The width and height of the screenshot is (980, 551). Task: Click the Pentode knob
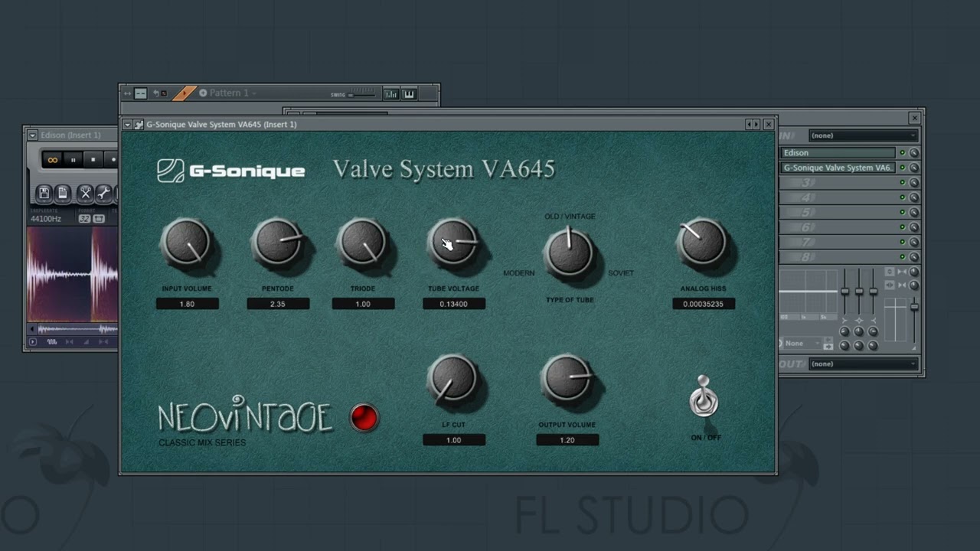click(277, 243)
